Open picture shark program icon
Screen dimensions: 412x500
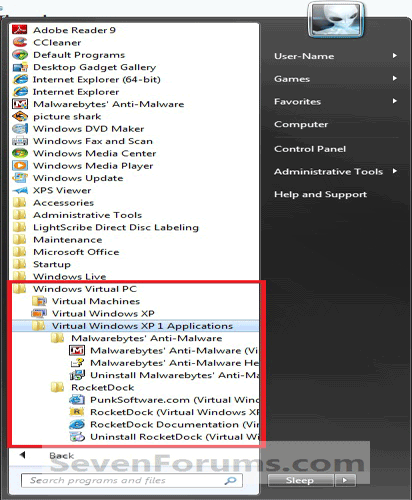coord(20,116)
